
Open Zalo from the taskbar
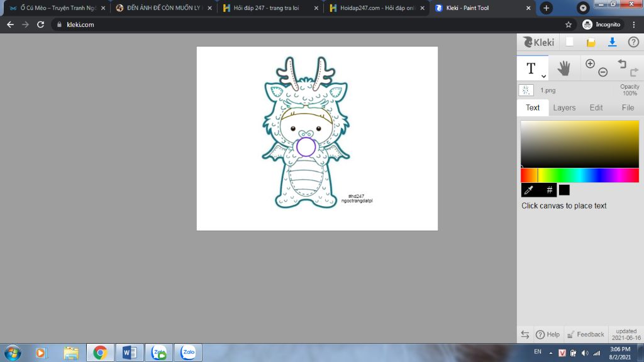coord(188,353)
